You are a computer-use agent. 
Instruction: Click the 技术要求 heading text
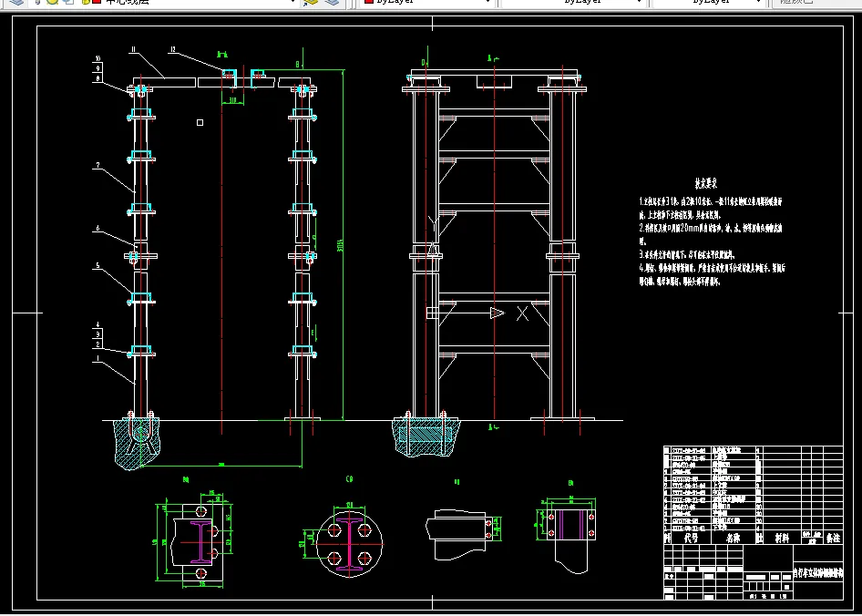pos(706,183)
